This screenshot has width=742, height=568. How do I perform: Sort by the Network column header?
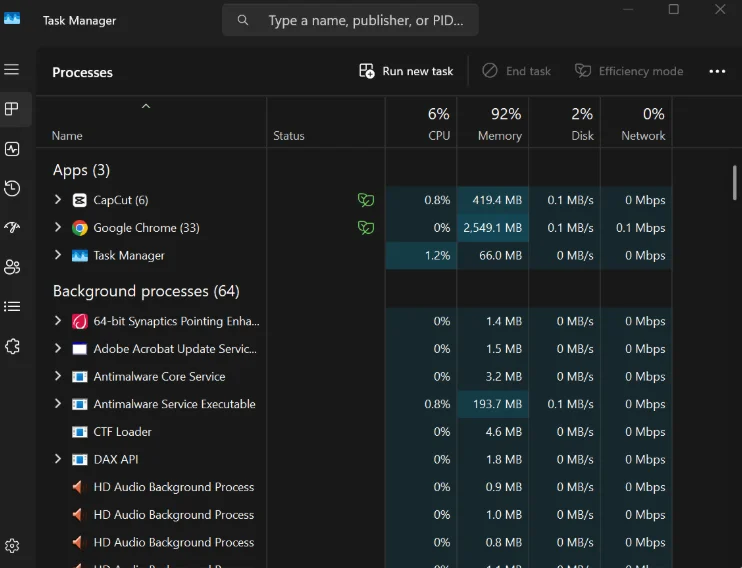[x=636, y=123]
